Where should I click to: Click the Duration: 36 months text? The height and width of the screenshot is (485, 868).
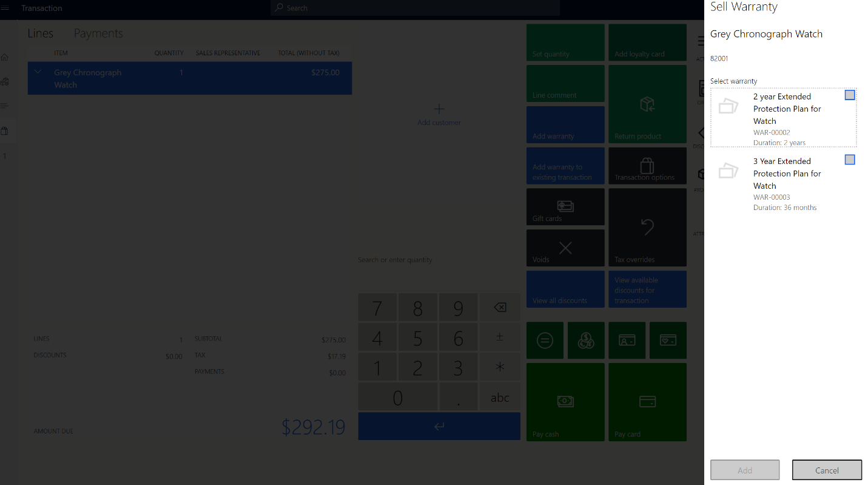(x=785, y=208)
